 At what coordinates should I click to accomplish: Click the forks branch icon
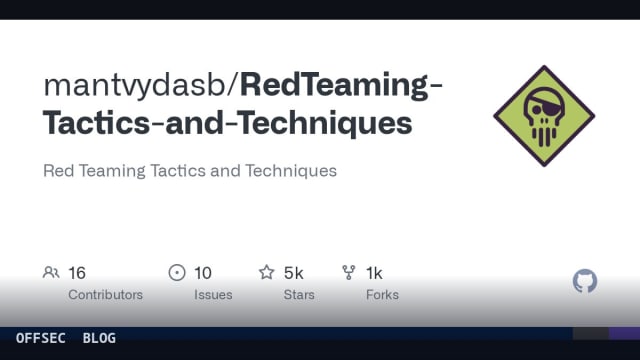tap(349, 273)
